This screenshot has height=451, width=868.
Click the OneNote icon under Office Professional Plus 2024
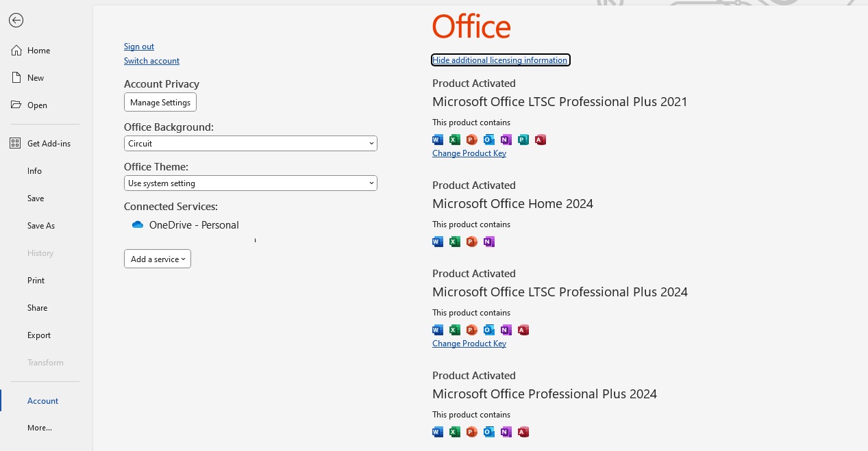click(506, 432)
